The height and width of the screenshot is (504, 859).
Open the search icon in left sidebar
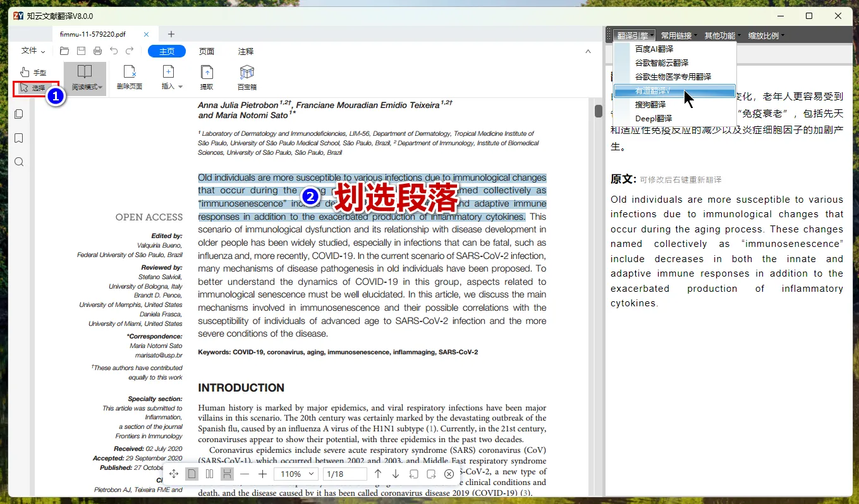click(18, 162)
